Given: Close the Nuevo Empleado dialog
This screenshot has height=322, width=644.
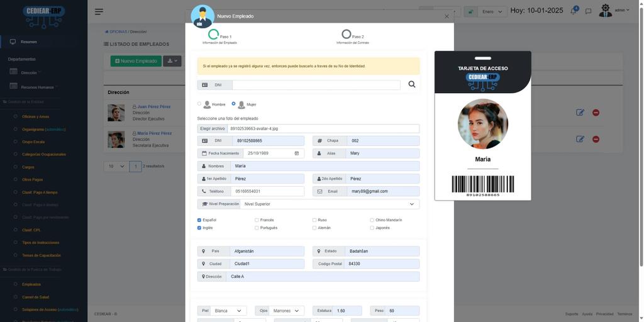Looking at the screenshot, I should 447,16.
